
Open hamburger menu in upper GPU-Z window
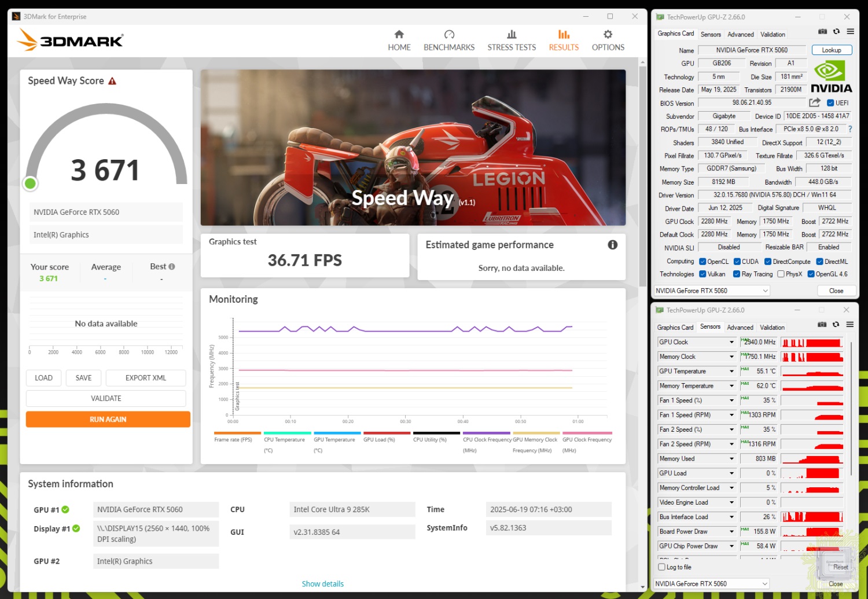(850, 32)
